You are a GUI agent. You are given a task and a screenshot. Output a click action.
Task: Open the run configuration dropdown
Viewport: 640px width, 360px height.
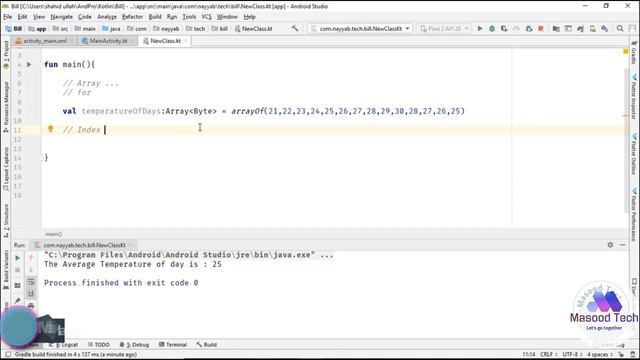pos(360,29)
